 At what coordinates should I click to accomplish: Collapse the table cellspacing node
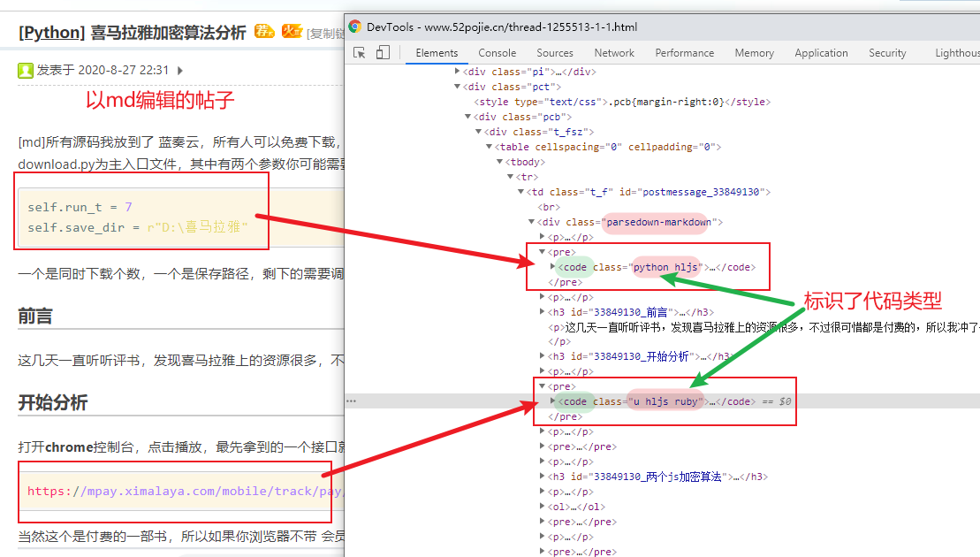pyautogui.click(x=489, y=146)
